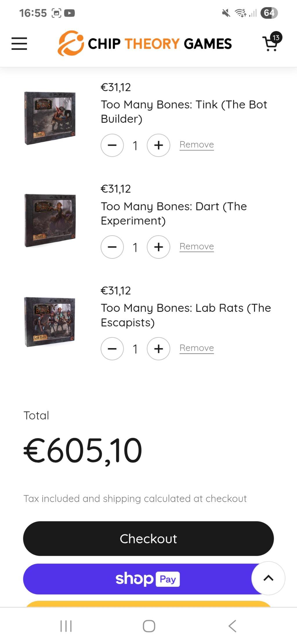Tap the black Checkout button
This screenshot has width=297, height=644.
click(x=148, y=539)
